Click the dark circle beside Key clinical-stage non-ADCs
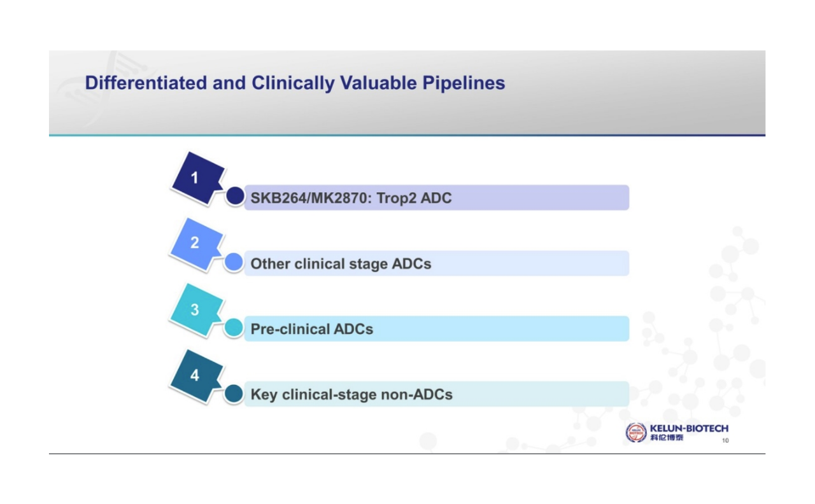The width and height of the screenshot is (815, 504). pos(234,393)
